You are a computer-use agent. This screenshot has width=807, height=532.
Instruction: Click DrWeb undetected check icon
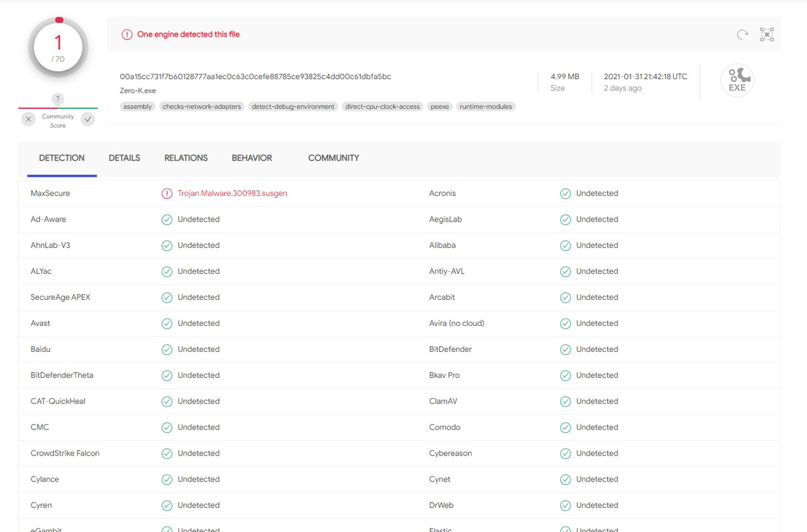565,505
